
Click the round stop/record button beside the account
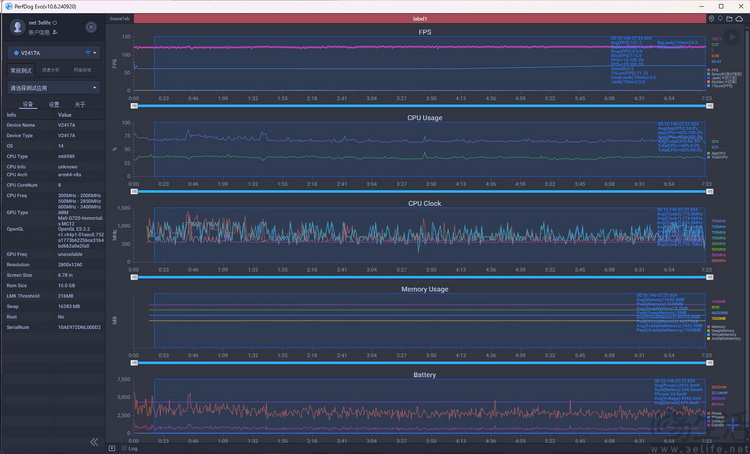(91, 27)
